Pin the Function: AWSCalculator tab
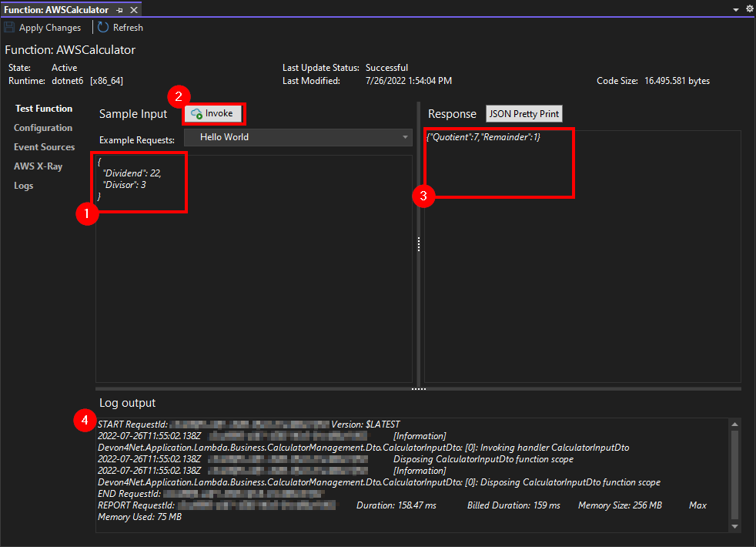This screenshot has height=547, width=756. tap(120, 10)
